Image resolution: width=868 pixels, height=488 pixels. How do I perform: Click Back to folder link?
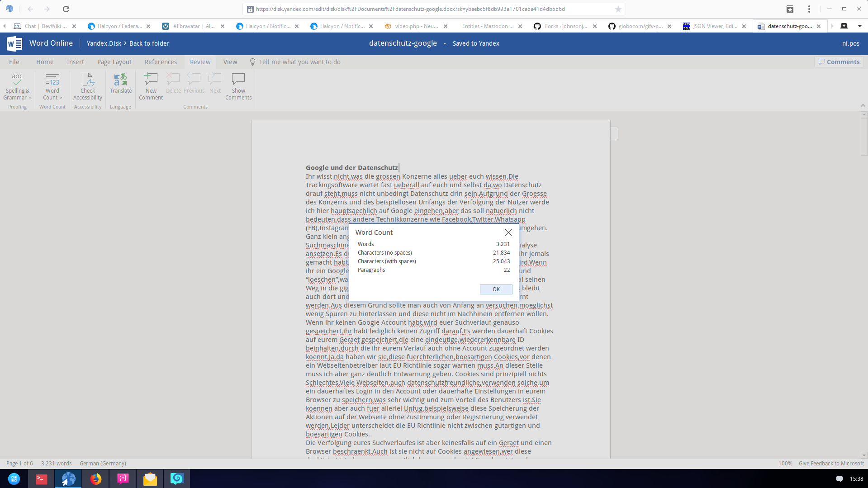click(149, 43)
